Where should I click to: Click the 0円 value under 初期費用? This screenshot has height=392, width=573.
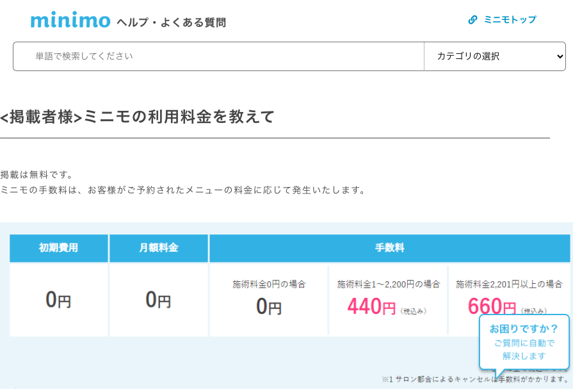(58, 300)
